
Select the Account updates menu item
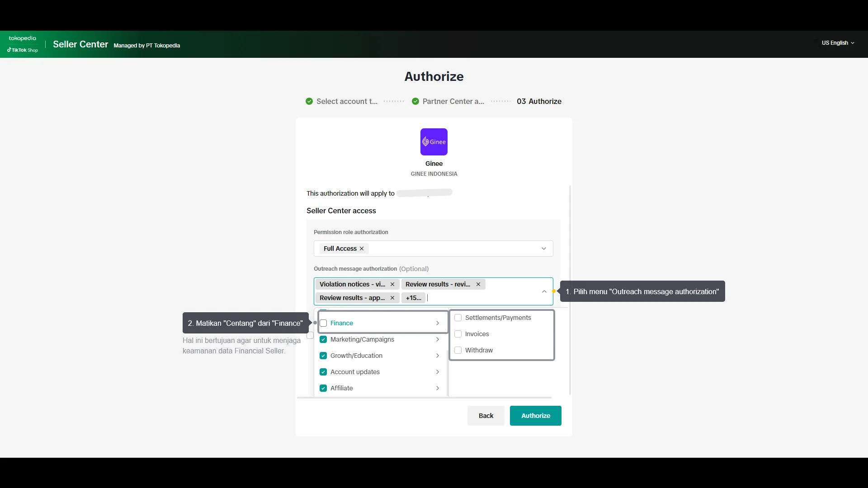tap(355, 372)
